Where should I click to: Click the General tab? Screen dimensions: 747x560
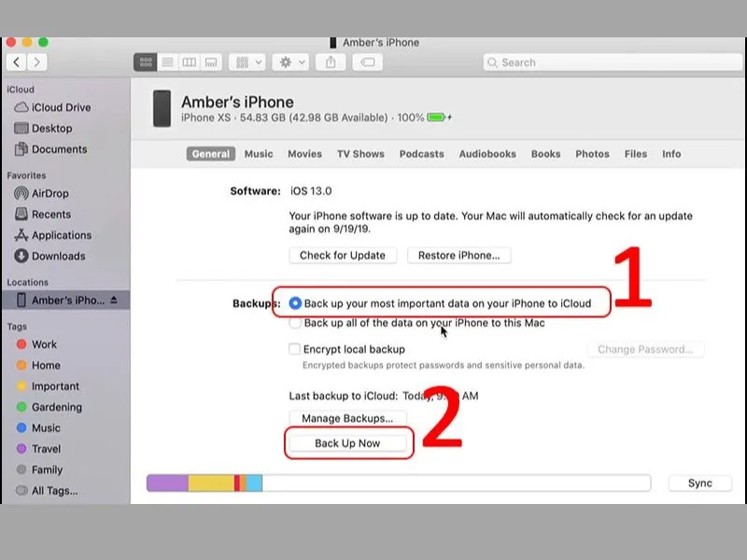[211, 154]
